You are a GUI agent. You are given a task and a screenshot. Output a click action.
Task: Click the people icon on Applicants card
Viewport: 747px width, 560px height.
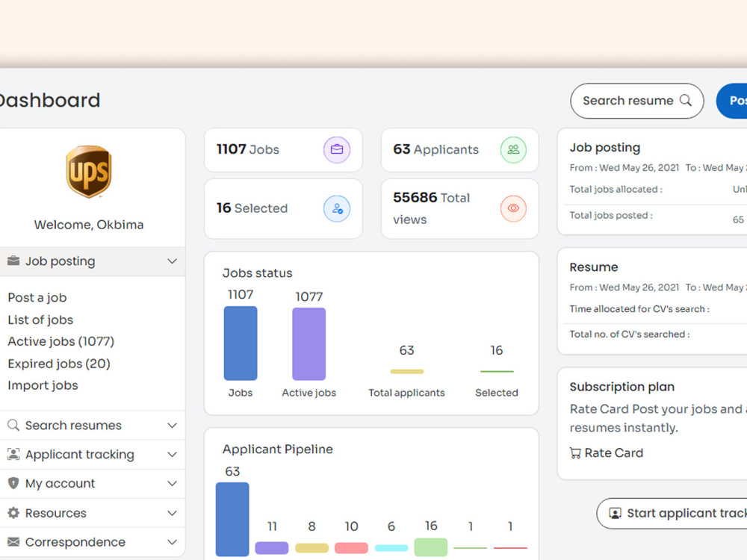pos(513,149)
